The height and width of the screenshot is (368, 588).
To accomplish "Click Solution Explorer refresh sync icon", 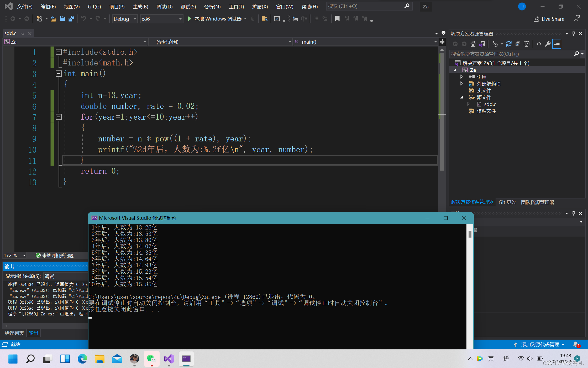I will pos(508,44).
